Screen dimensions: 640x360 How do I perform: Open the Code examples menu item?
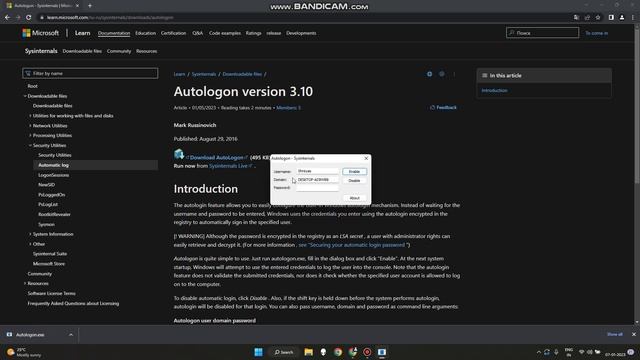point(224,33)
